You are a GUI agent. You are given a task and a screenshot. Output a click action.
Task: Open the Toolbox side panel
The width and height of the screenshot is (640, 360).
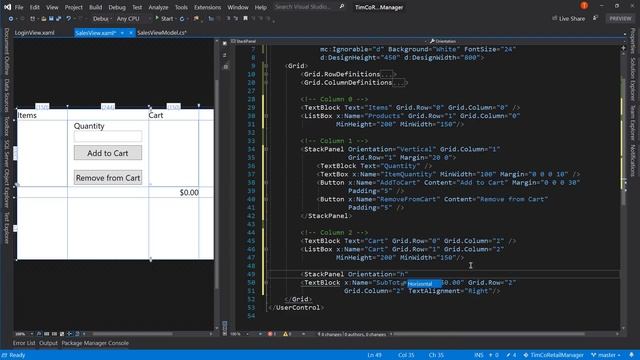[x=7, y=127]
